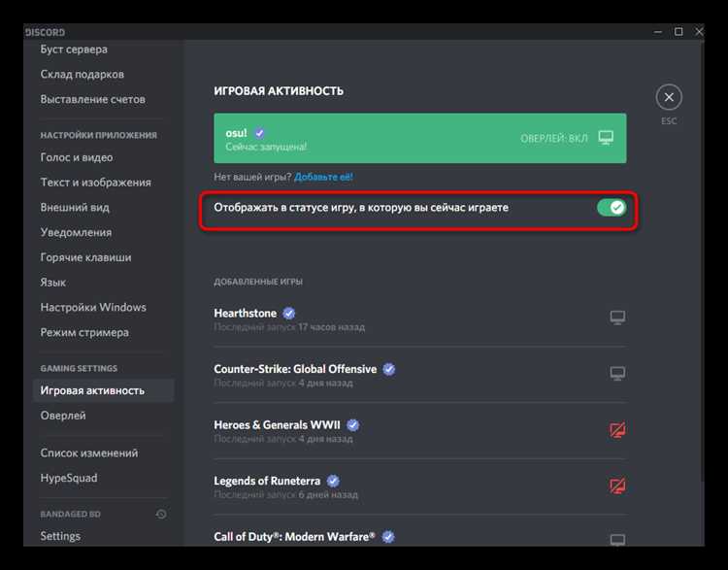
Task: Click the 'Добавьте её!' link
Action: pos(323,177)
